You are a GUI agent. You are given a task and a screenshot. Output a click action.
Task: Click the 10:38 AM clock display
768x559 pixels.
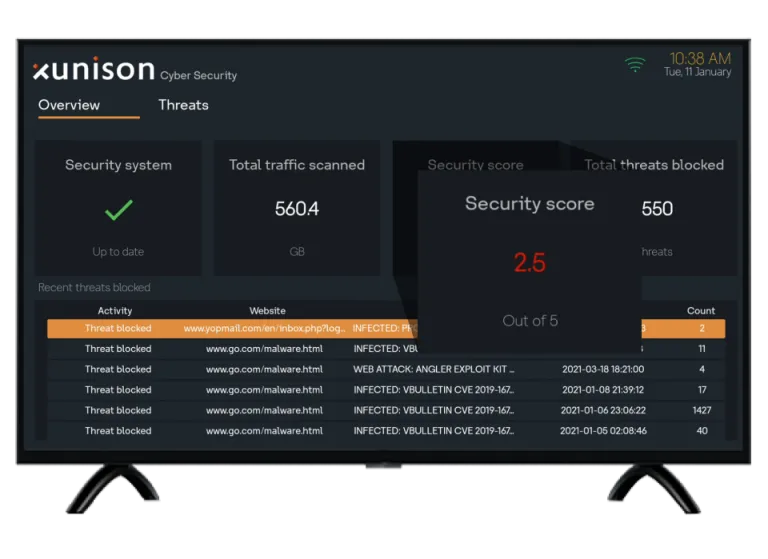pyautogui.click(x=700, y=59)
